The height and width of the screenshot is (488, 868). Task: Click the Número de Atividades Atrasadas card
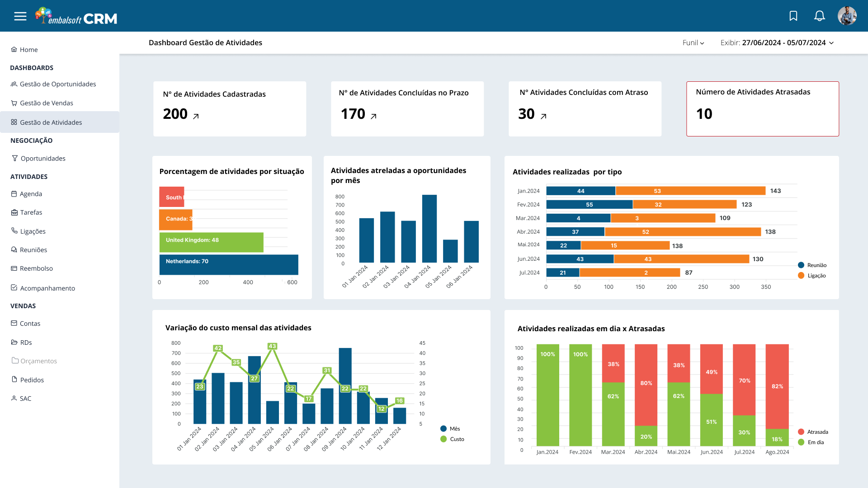pyautogui.click(x=762, y=109)
